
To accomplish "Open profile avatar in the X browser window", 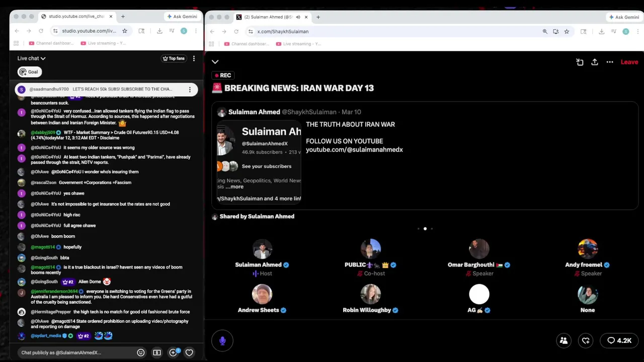I will pos(625,31).
